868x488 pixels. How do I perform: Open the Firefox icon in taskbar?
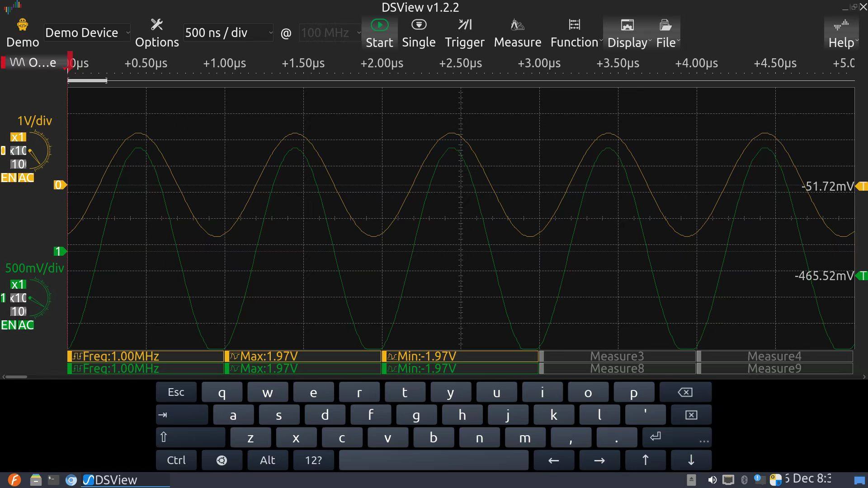point(14,479)
